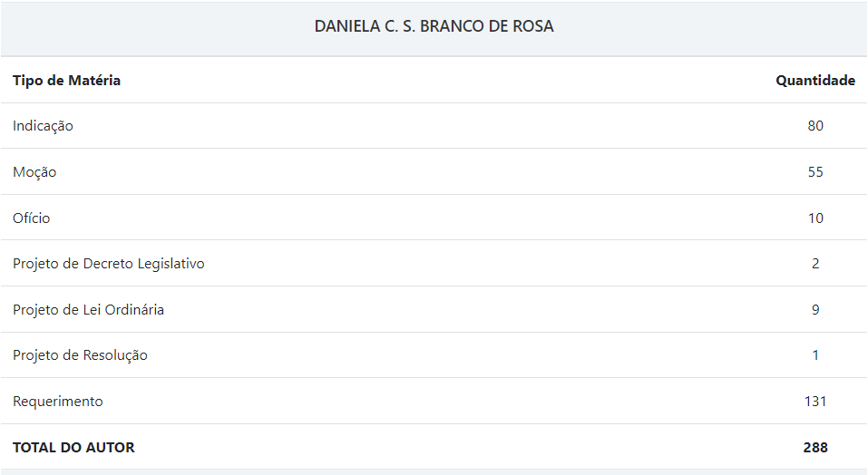Click the Moção count 55
The height and width of the screenshot is (475, 868).
814,172
